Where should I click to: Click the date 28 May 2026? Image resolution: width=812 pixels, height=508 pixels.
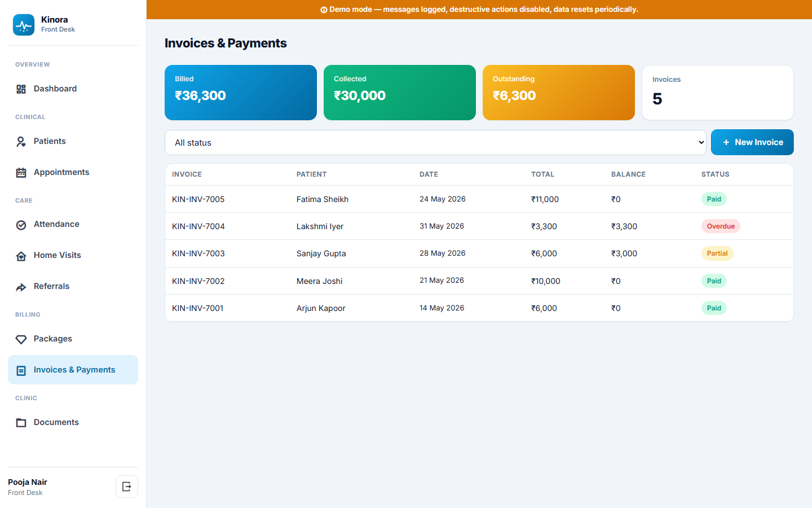click(443, 253)
